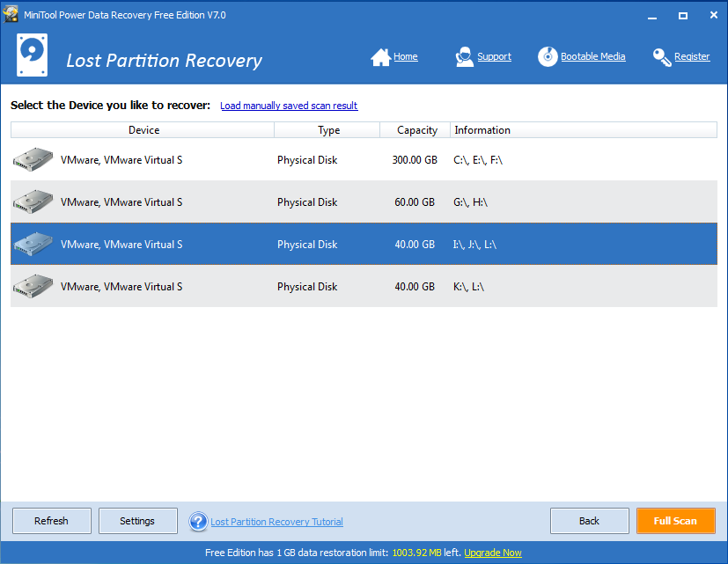Click the Information column header
This screenshot has width=728, height=564.
click(x=584, y=130)
